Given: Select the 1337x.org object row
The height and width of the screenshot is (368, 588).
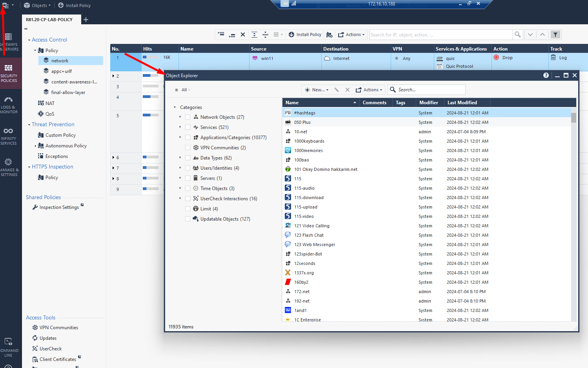Looking at the screenshot, I should [427, 273].
